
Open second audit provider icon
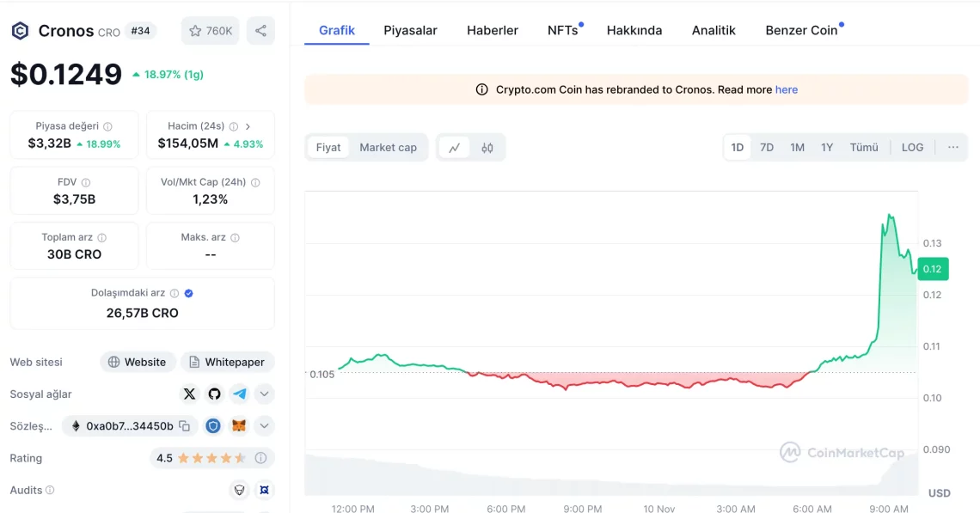click(265, 490)
